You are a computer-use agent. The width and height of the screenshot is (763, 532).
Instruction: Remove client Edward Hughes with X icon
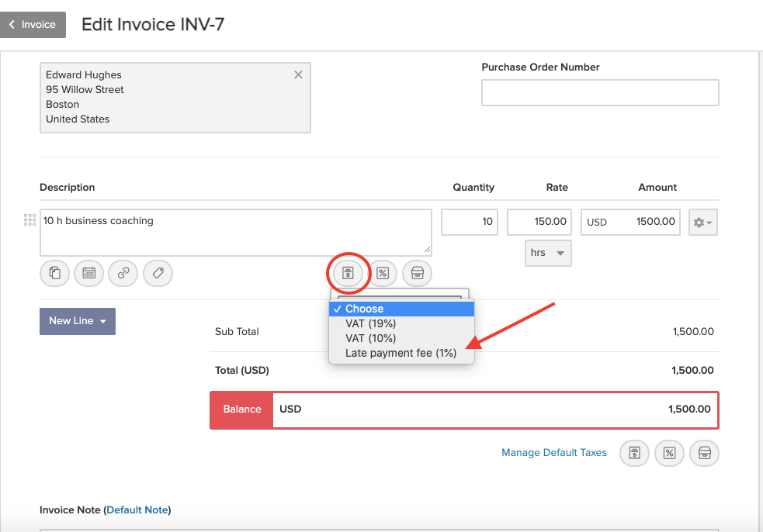pos(298,74)
